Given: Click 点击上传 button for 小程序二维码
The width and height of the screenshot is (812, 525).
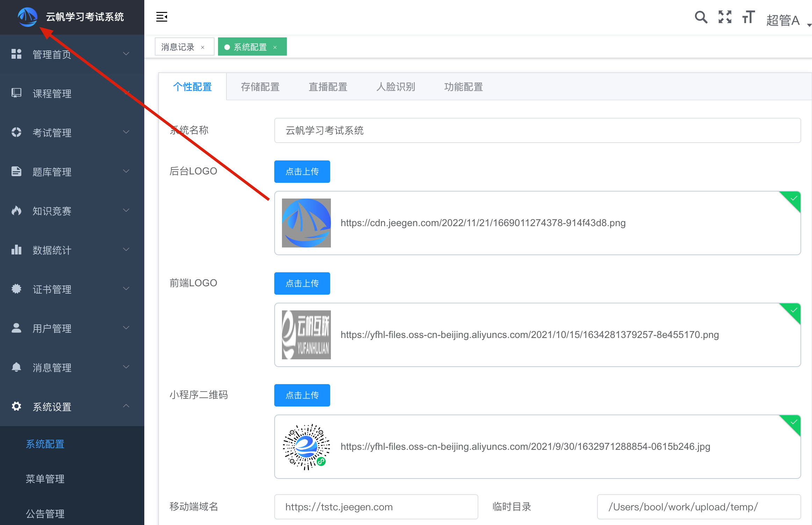Looking at the screenshot, I should [x=302, y=395].
